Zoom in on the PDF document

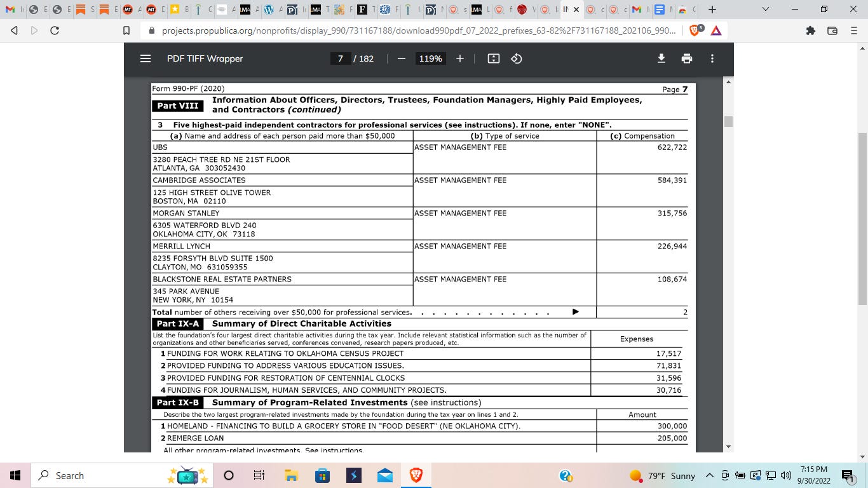click(x=460, y=58)
